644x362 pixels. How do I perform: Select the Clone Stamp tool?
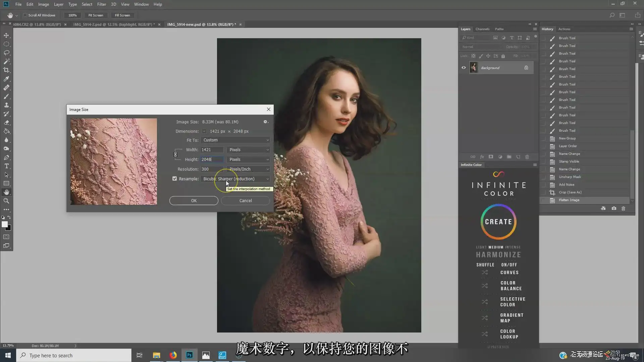coord(6,105)
